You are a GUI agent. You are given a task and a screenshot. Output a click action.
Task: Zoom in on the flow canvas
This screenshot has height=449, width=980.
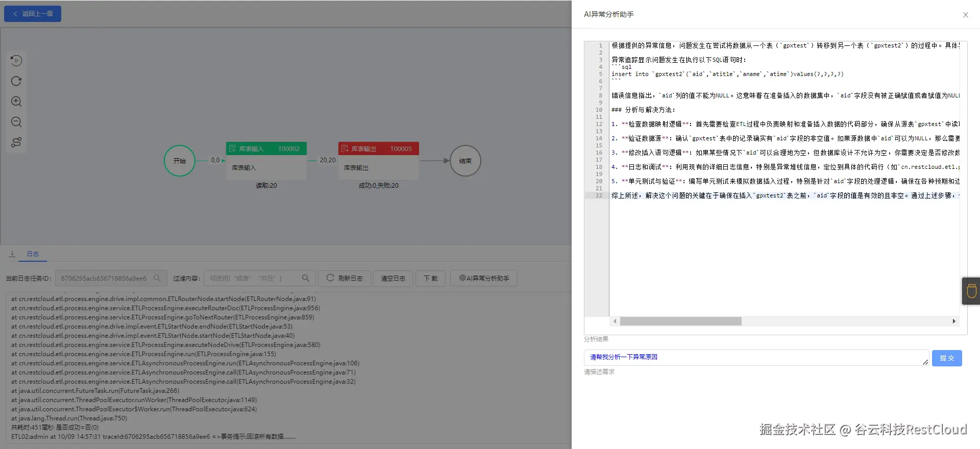click(16, 102)
